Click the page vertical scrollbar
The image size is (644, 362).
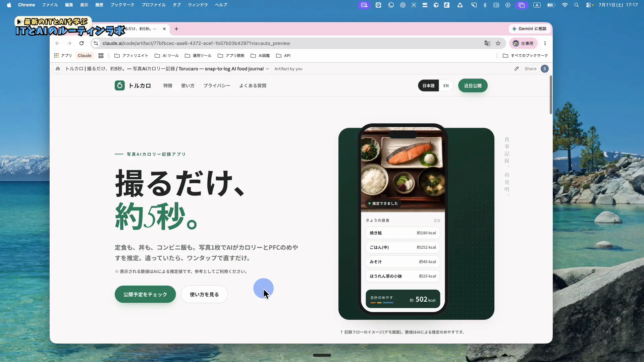(551, 95)
